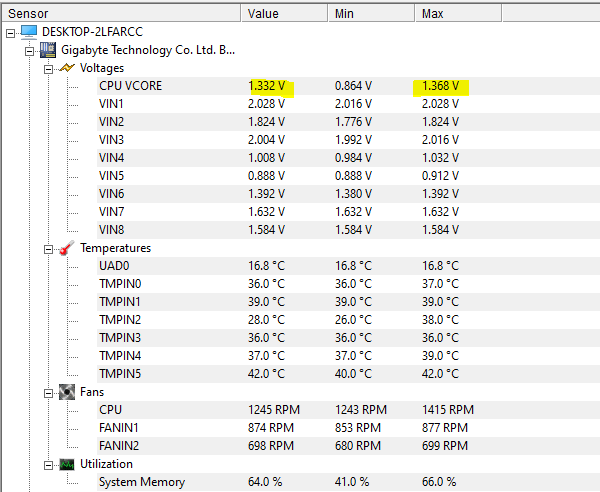600x492 pixels.
Task: Click FANIN2 min 680 RPM
Action: pyautogui.click(x=358, y=446)
